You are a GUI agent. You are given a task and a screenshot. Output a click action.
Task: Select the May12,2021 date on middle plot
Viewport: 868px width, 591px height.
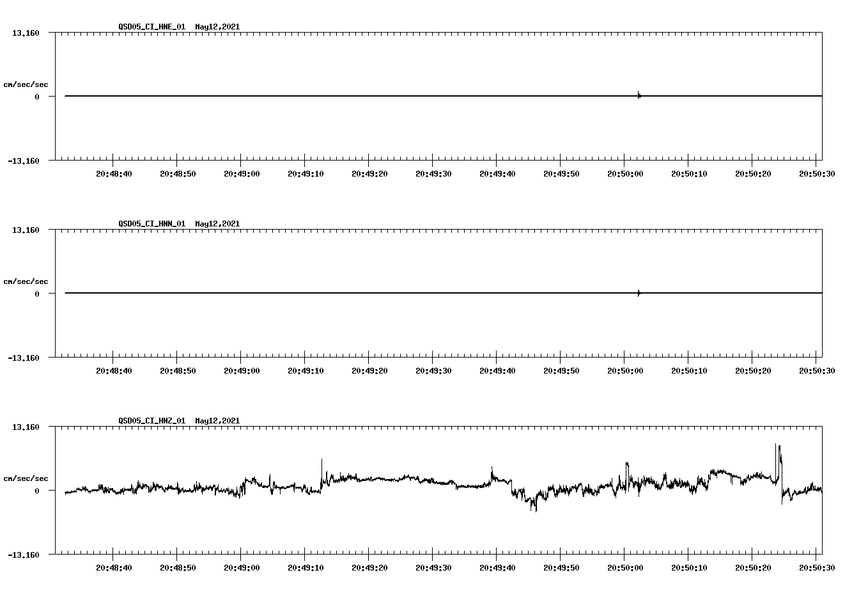216,224
